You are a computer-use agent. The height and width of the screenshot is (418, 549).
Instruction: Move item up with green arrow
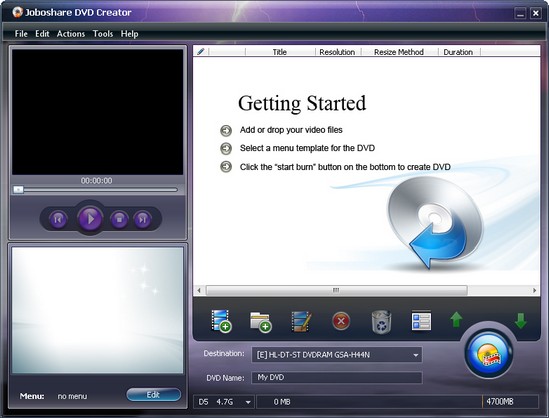(x=456, y=320)
